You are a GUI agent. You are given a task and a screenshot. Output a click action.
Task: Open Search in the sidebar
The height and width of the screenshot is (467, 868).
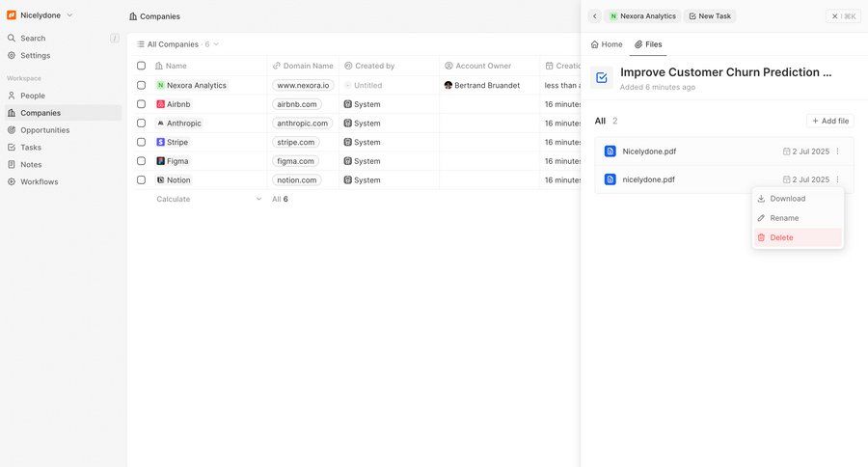click(61, 39)
